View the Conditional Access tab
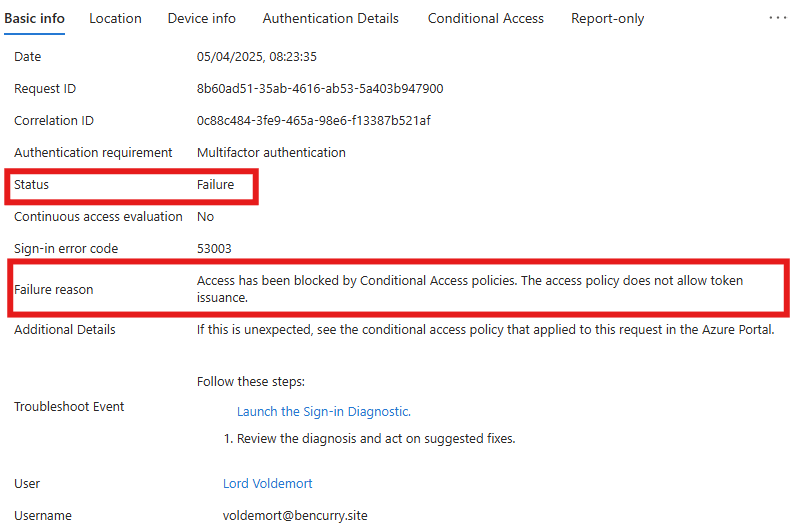This screenshot has width=790, height=526. pos(486,19)
